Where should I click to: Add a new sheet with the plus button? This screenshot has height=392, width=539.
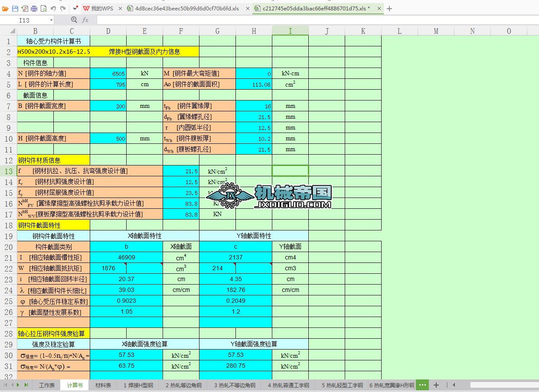[436, 385]
